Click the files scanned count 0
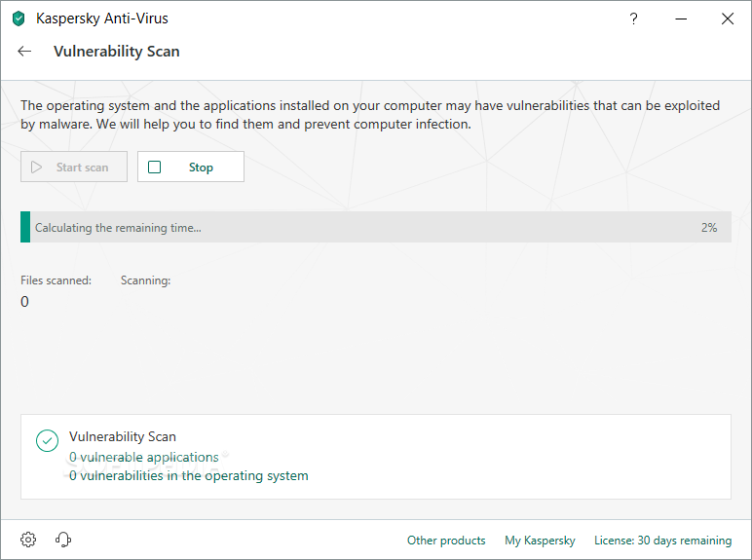752x560 pixels. 25,302
